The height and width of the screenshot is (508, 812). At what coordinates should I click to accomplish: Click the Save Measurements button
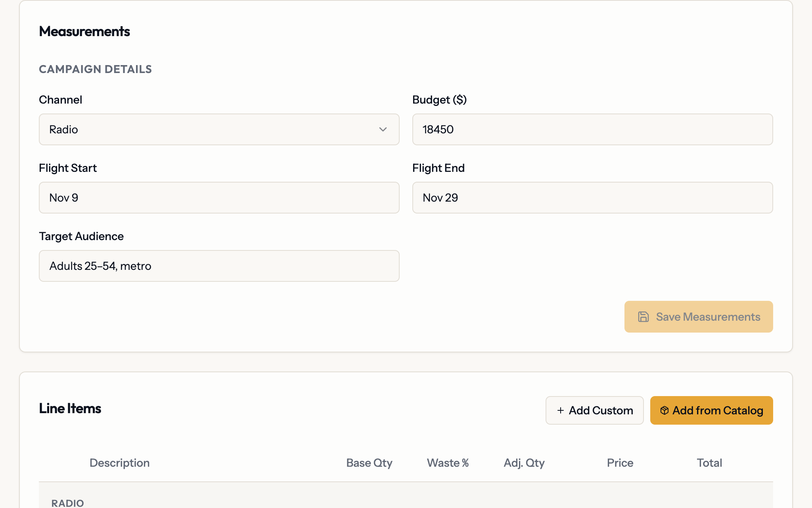tap(699, 317)
